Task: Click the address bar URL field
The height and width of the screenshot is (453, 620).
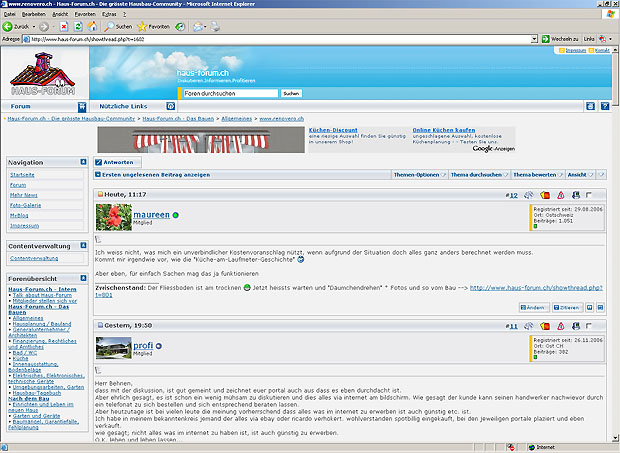Action: point(277,39)
